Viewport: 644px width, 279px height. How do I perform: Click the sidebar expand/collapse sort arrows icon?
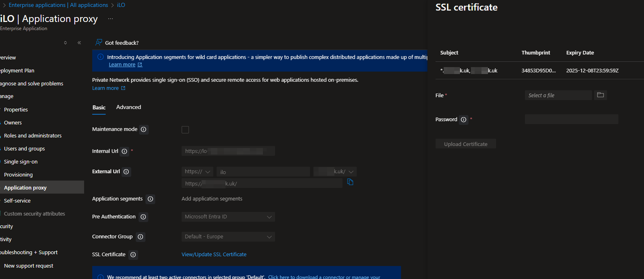(65, 43)
